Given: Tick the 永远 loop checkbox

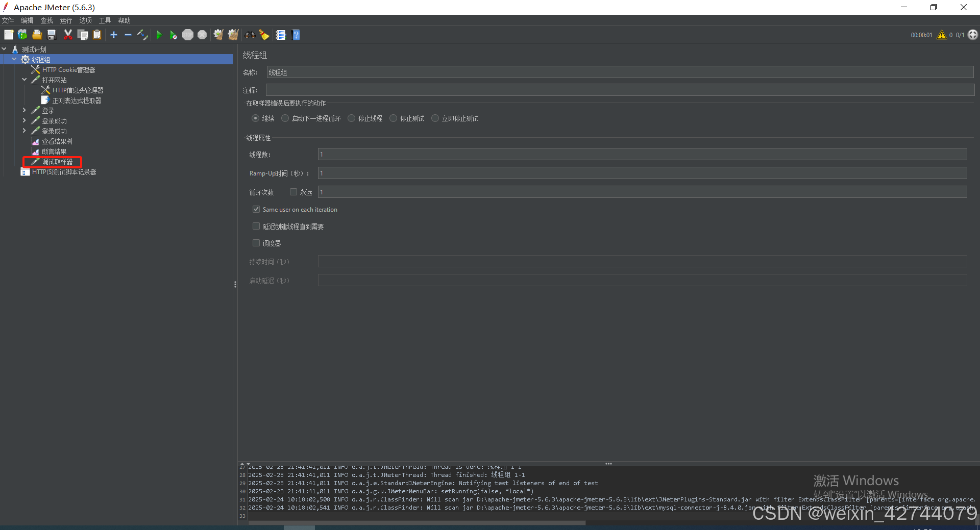Looking at the screenshot, I should point(293,192).
